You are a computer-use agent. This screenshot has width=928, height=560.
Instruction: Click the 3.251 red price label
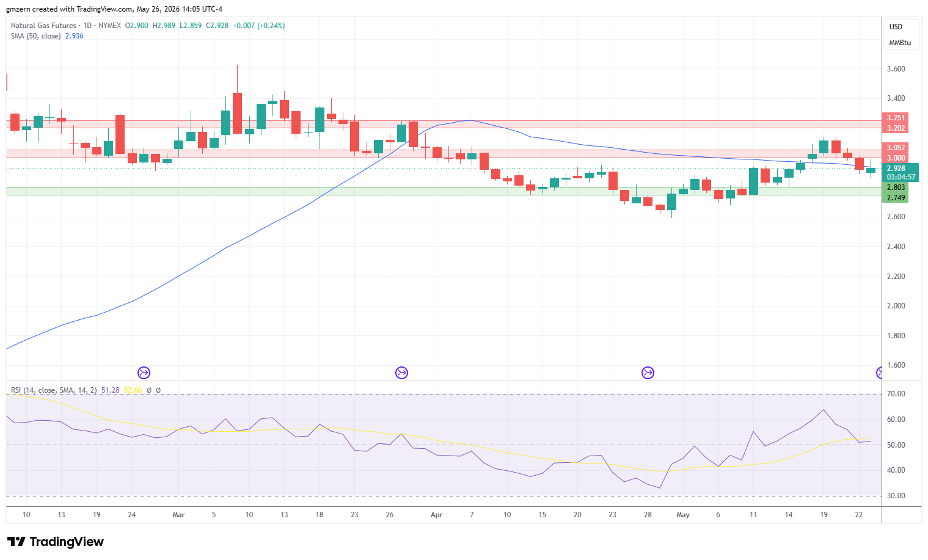click(896, 118)
